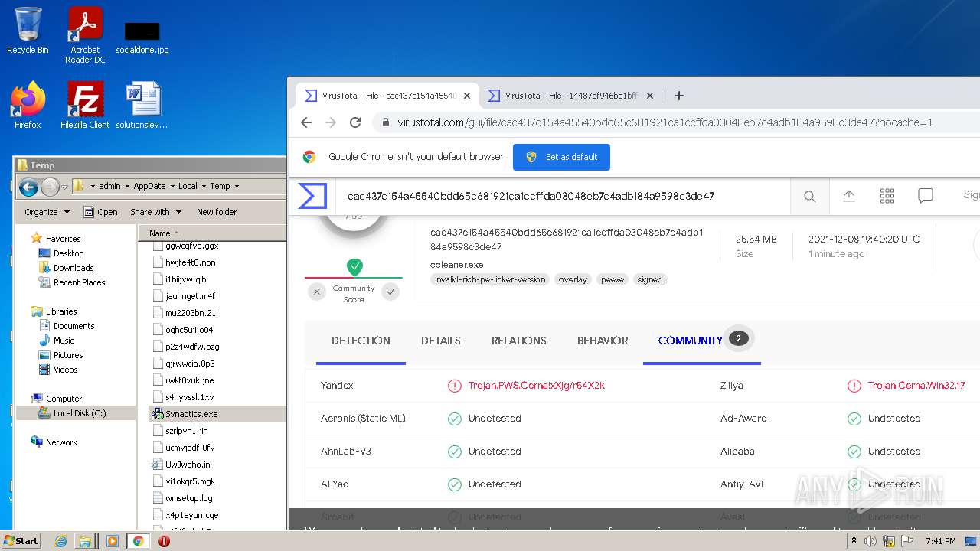Click the overlay tag
980x551 pixels.
[x=573, y=279]
